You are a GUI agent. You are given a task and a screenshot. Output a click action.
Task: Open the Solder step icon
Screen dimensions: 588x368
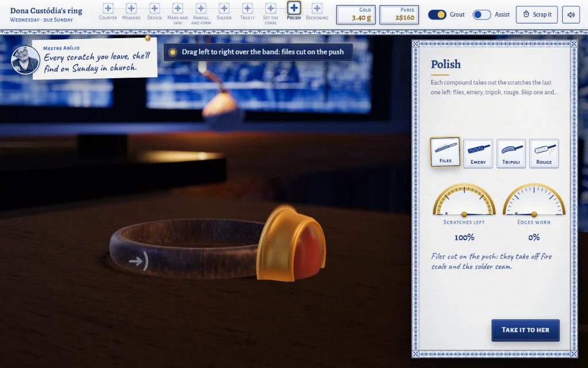pyautogui.click(x=225, y=8)
